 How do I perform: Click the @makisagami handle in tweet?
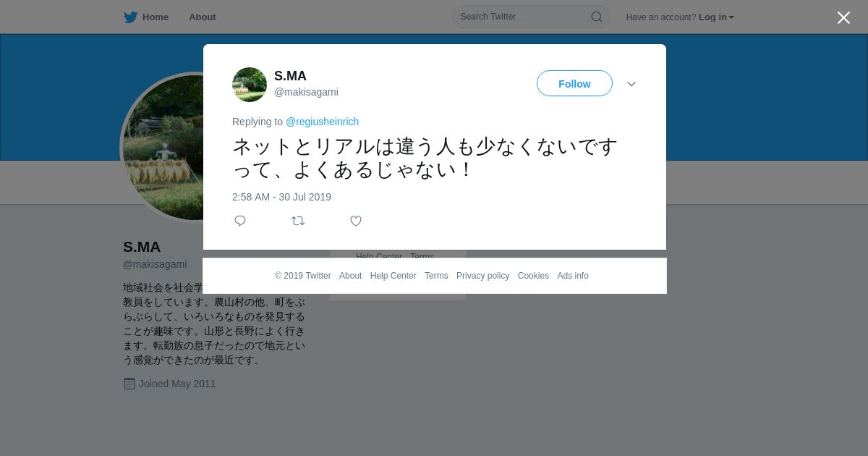(x=306, y=92)
